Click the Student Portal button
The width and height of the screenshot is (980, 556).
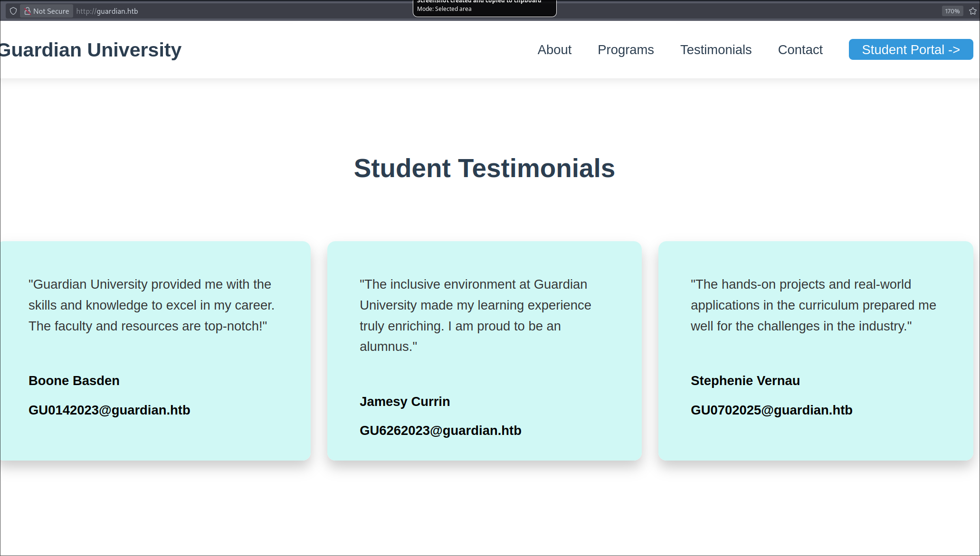[911, 49]
